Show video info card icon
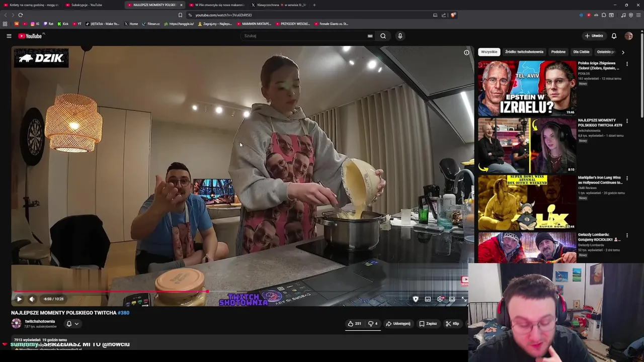644x362 pixels. pos(466,52)
